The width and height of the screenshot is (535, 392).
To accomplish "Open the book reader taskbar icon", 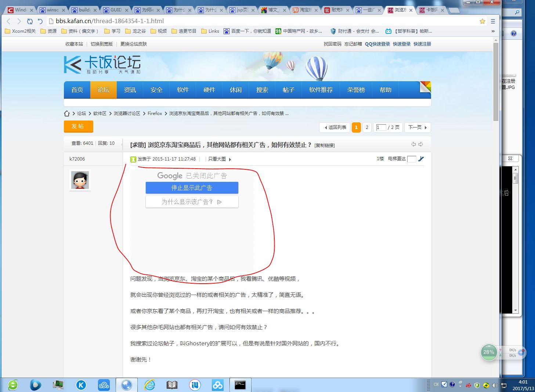I will 172,385.
